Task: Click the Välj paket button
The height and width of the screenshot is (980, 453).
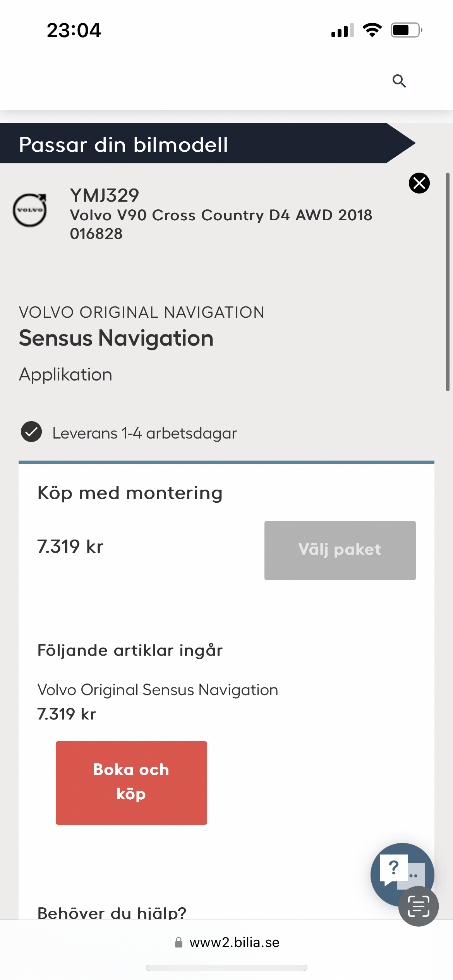Action: coord(340,550)
